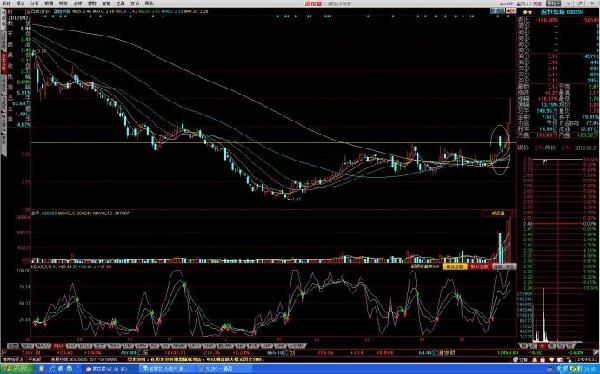600x374 pixels.
Task: Click the small blue button beside the red chart icon
Action: click(497, 11)
